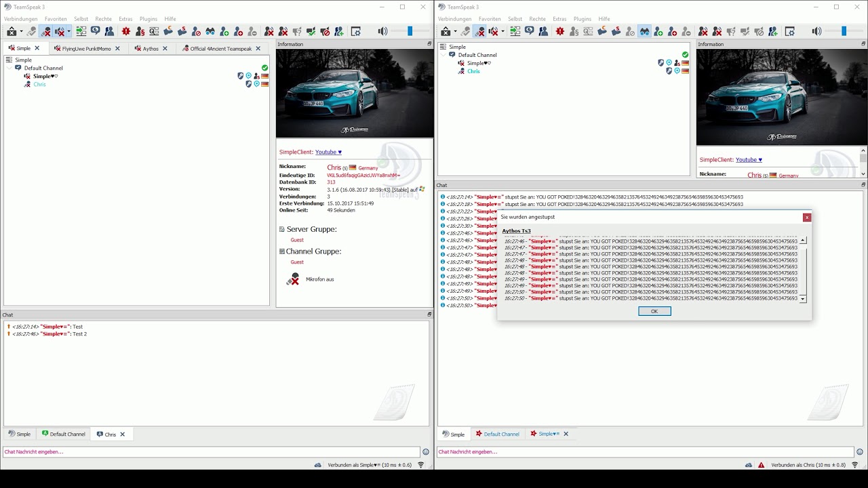Image resolution: width=868 pixels, height=488 pixels.
Task: Close the Chris chat tab in left window
Action: (123, 434)
